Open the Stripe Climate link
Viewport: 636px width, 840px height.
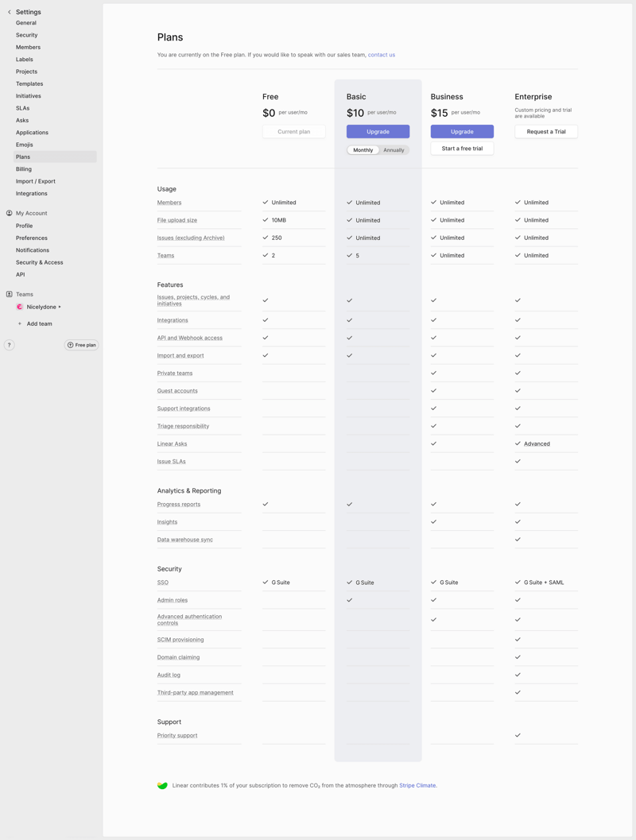pos(420,785)
